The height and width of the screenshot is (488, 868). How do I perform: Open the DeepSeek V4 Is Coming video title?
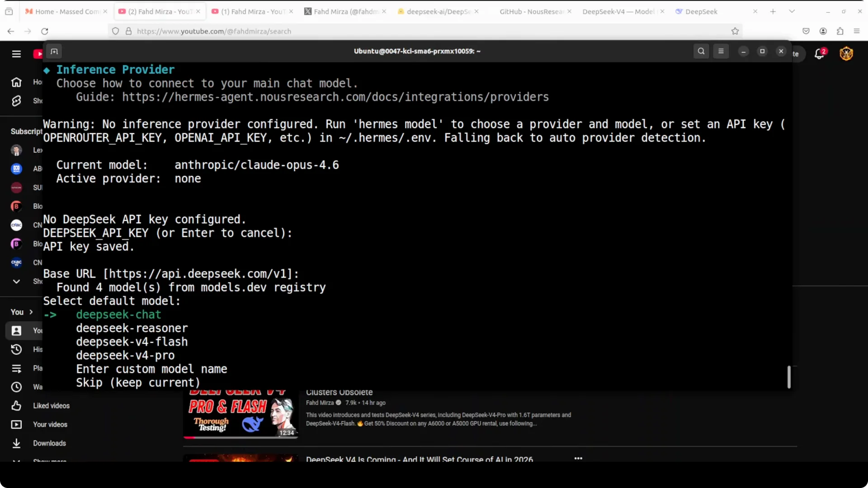[x=419, y=459]
